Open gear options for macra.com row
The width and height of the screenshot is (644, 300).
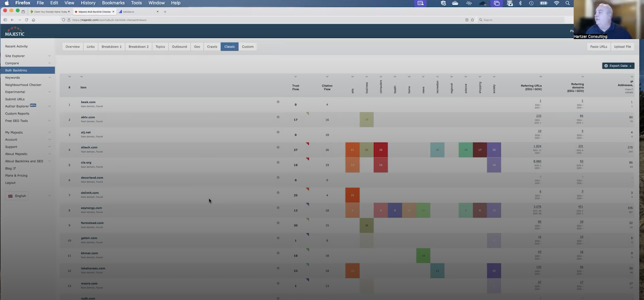(278, 284)
